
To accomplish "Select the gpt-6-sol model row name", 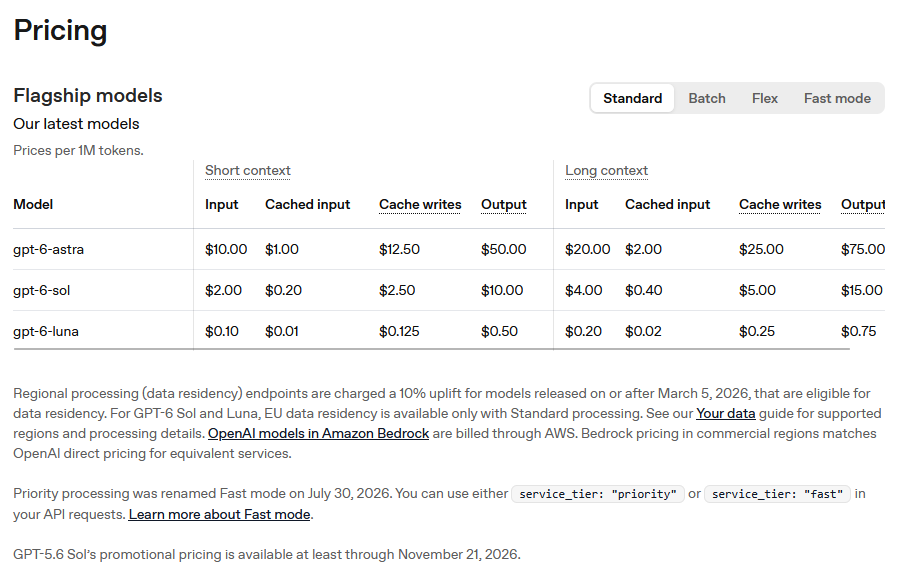I will [42, 290].
